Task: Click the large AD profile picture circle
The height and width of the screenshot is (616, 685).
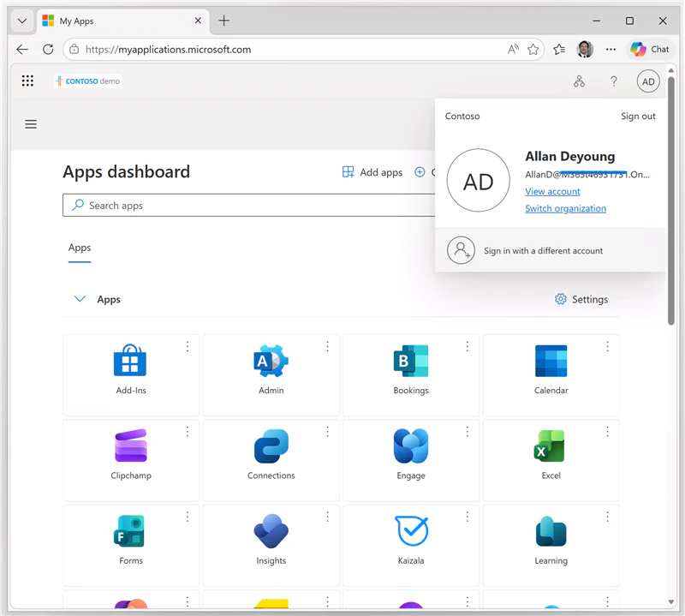Action: [479, 181]
